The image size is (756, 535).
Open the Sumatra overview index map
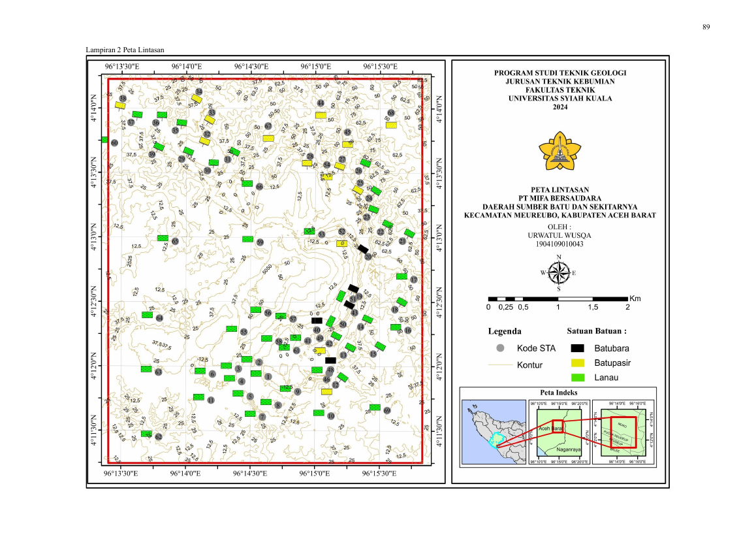494,432
